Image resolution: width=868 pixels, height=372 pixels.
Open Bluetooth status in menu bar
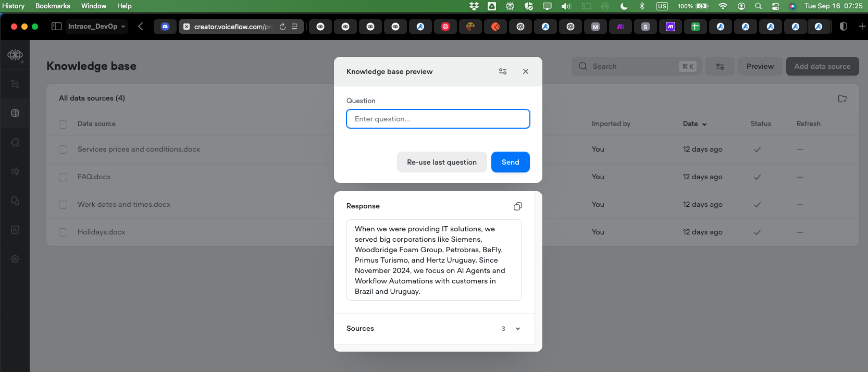642,6
